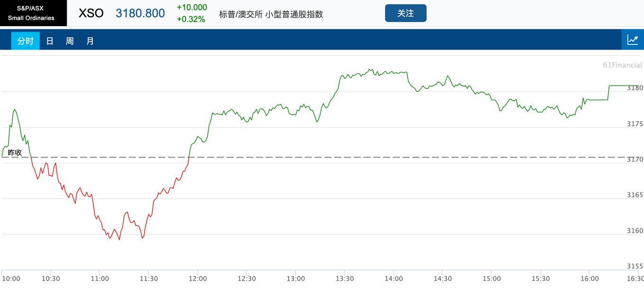Click the +10.000 change value
This screenshot has width=644, height=289.
point(192,7)
